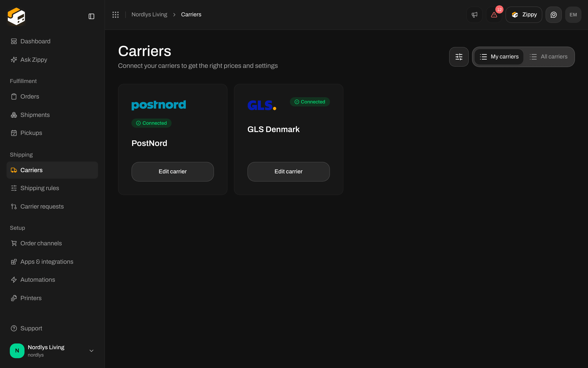Click the GLS Denmark card title

tap(273, 129)
